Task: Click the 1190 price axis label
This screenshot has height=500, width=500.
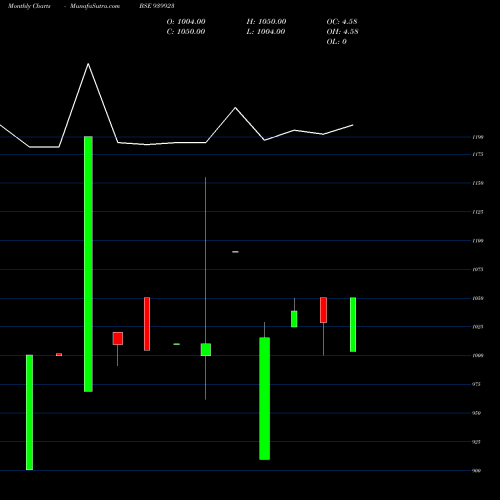Action: point(478,137)
